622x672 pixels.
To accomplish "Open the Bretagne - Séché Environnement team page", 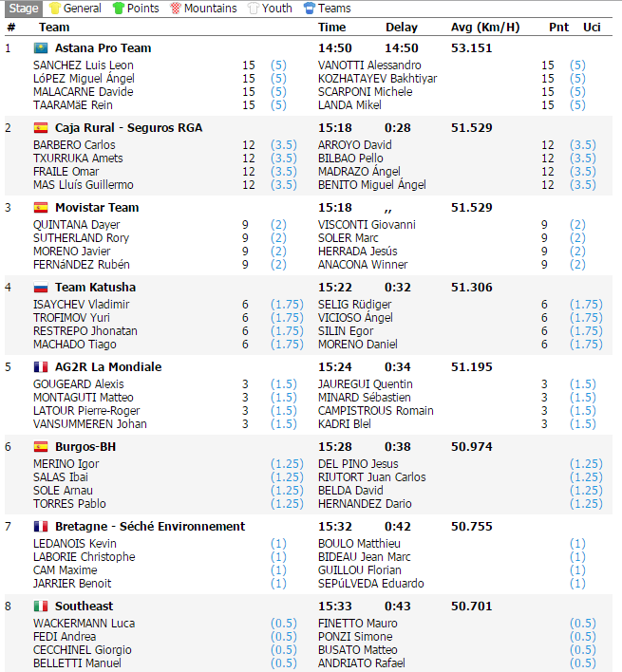I will [150, 527].
